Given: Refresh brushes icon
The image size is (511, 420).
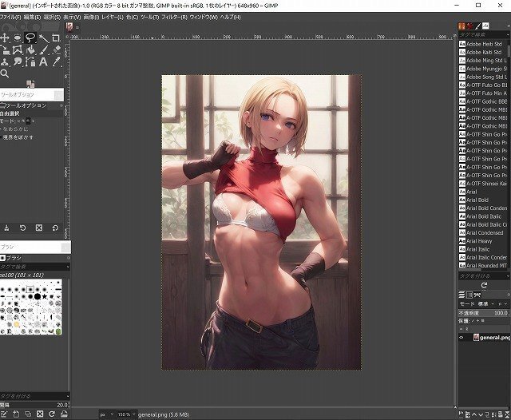Looking at the screenshot, I should [52, 414].
